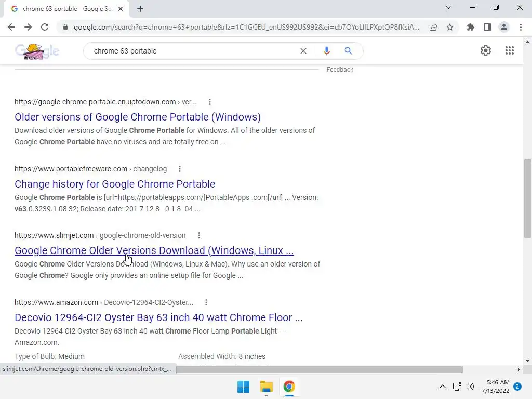Open Google quick settings gear
Screen dimensions: 532x399
486,50
